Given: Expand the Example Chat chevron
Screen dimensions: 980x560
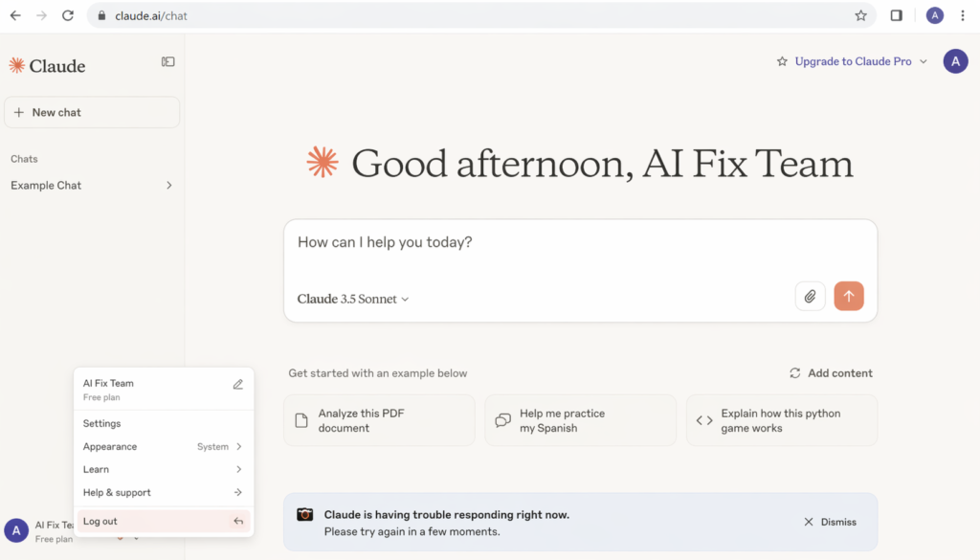Looking at the screenshot, I should (x=169, y=186).
